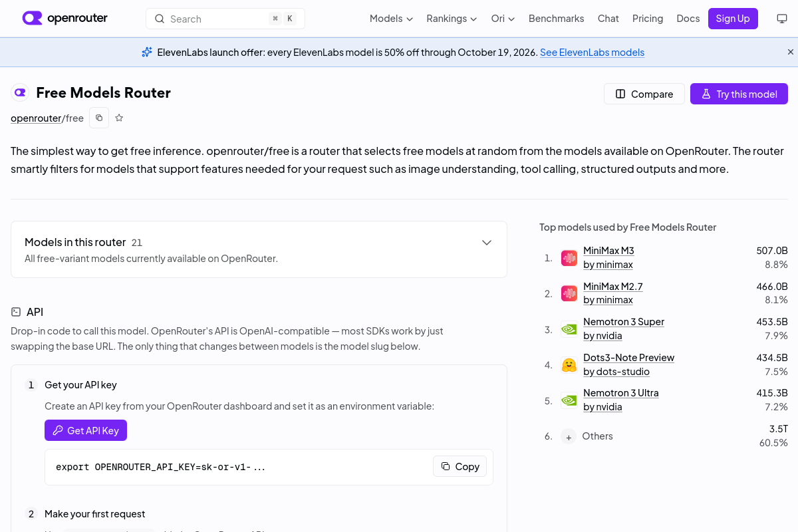Dismiss the ElevenLabs launch offer banner
Screen dimensions: 798x532
791,52
